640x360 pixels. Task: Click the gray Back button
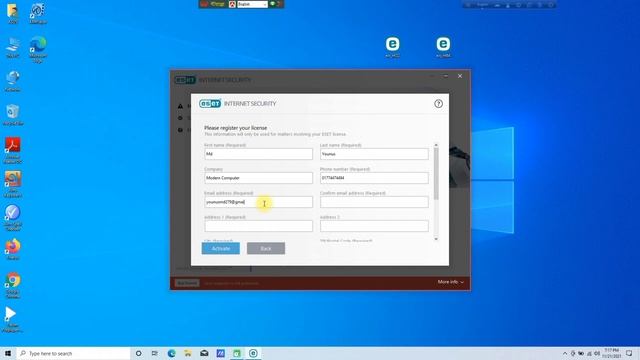(266, 248)
